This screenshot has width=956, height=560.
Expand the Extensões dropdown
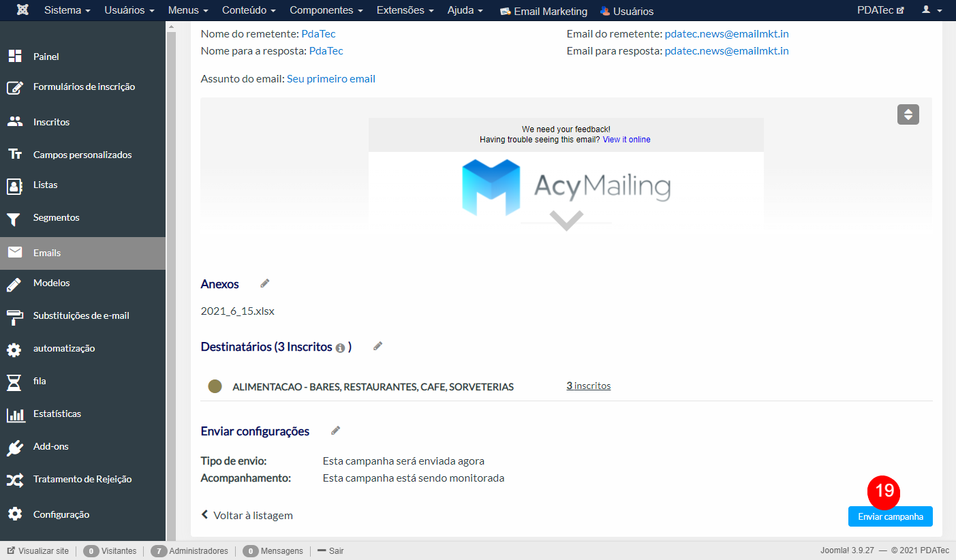tap(403, 10)
